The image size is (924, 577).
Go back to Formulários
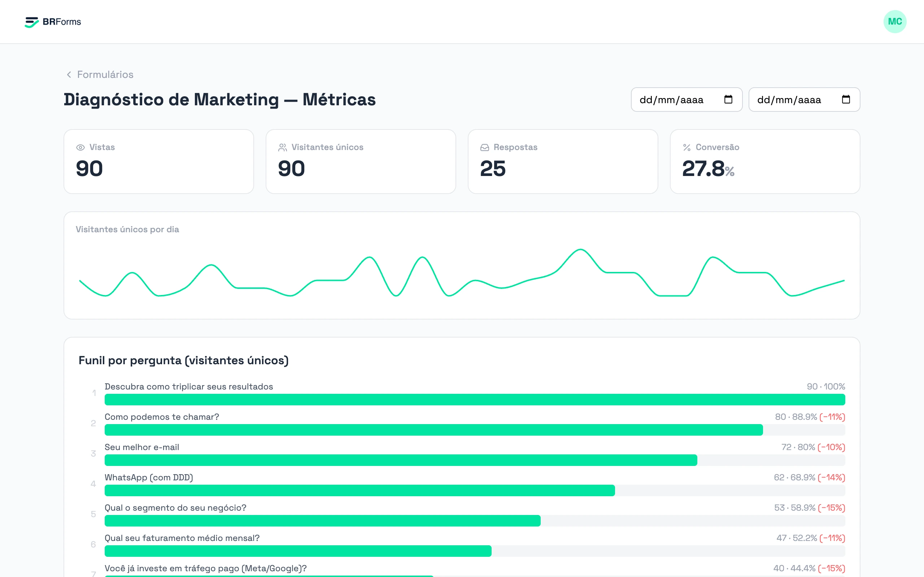click(x=105, y=74)
